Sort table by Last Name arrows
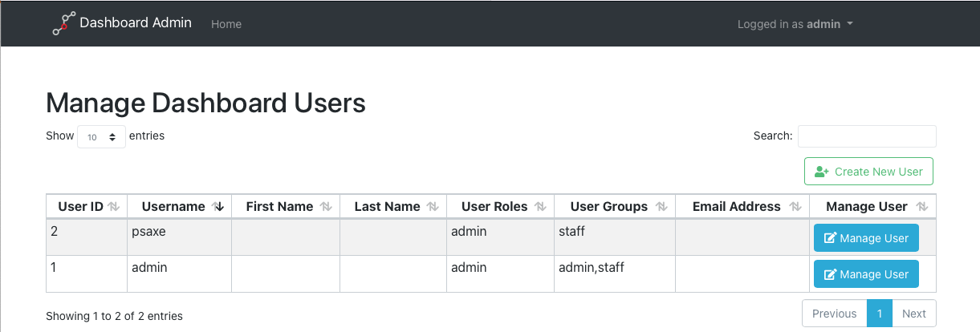Viewport: 980px width, 332px height. click(x=433, y=207)
